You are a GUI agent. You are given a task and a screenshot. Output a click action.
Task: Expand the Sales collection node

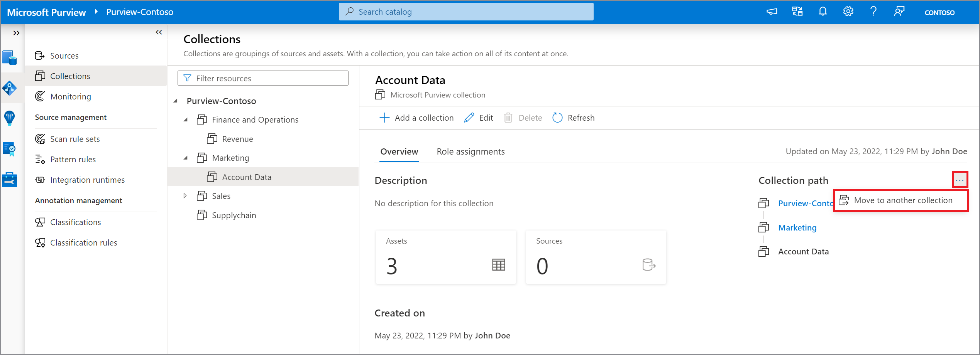pyautogui.click(x=185, y=195)
